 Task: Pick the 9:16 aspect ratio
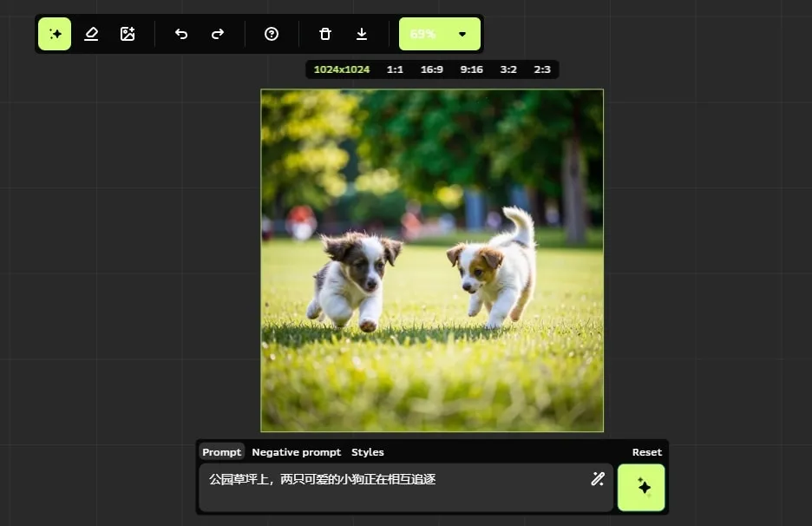point(472,69)
